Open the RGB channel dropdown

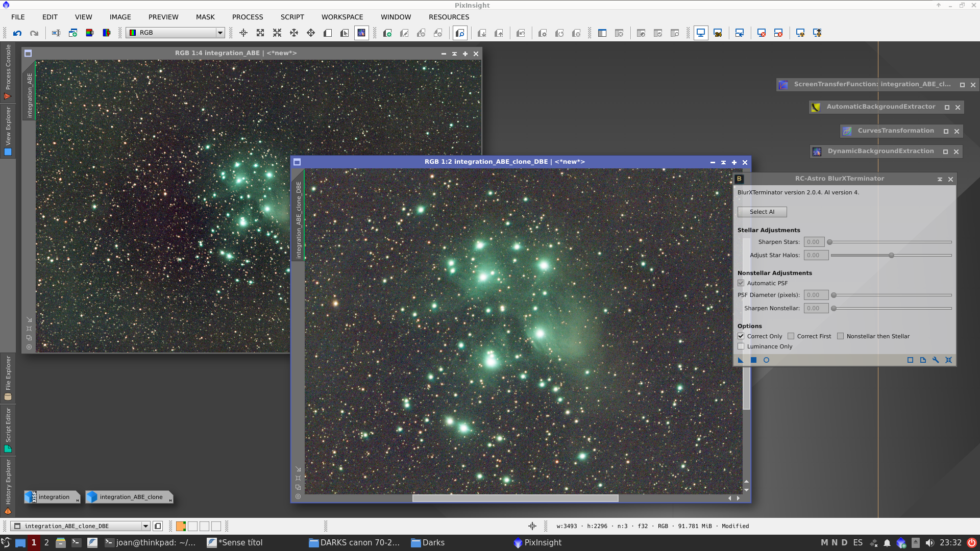tap(220, 33)
